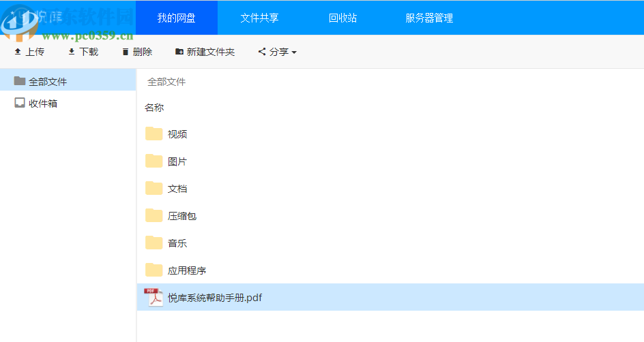Image resolution: width=644 pixels, height=342 pixels.
Task: Click the 下载 button label
Action: (x=89, y=52)
